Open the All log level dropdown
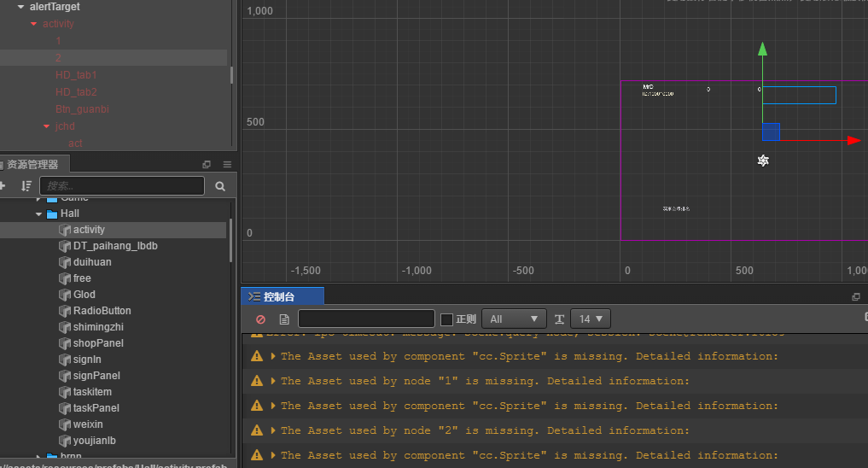868x468 pixels. click(x=514, y=319)
